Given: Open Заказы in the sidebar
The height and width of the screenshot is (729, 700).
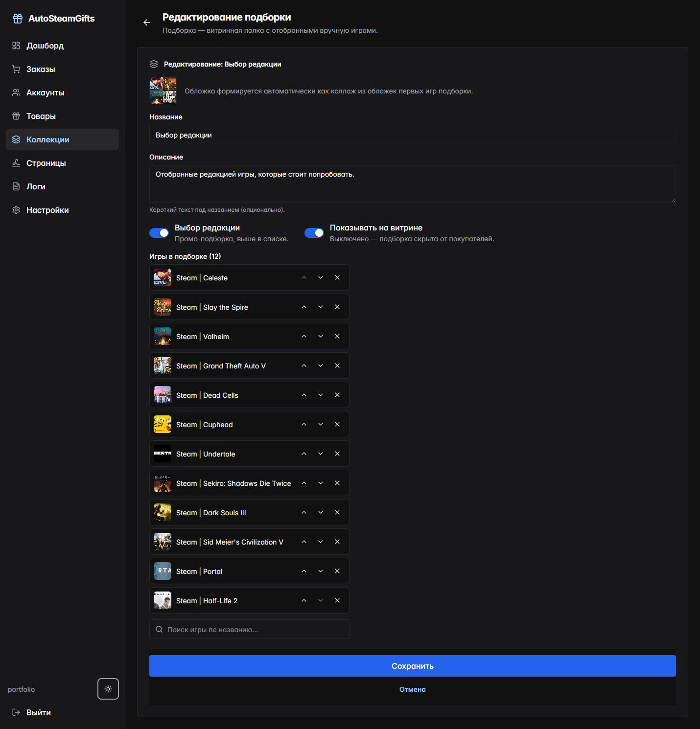Looking at the screenshot, I should tap(62, 69).
